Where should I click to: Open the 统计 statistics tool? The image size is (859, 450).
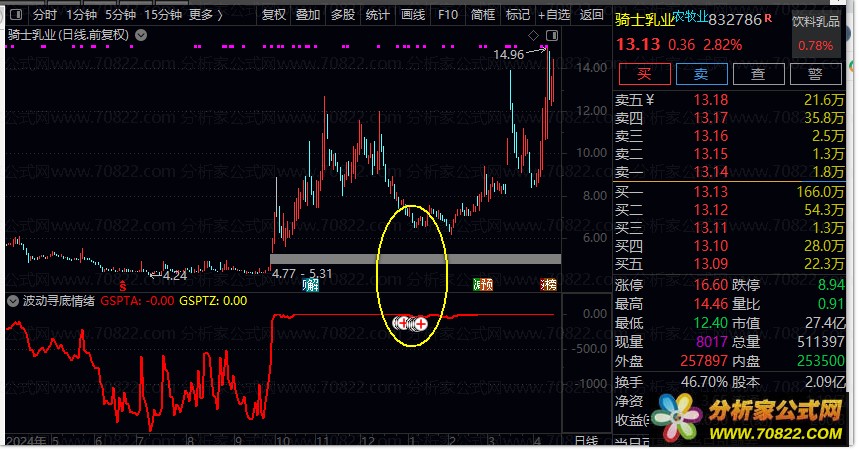(377, 15)
